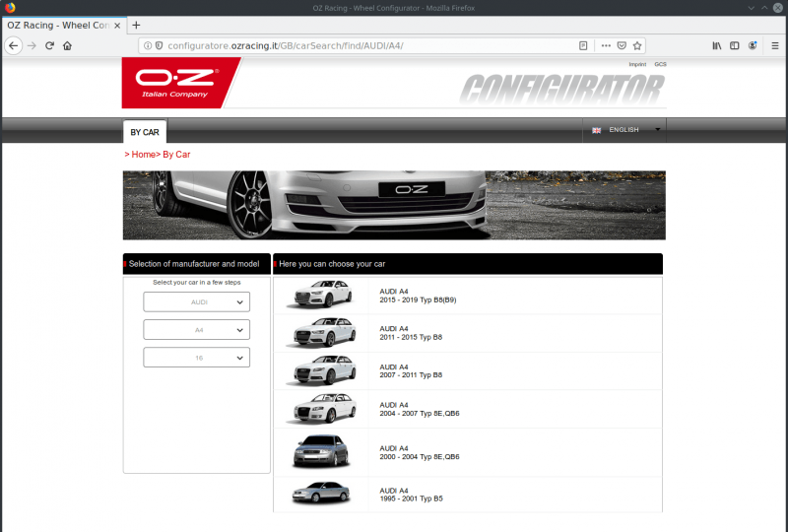788x532 pixels.
Task: Open the site information icon in address bar
Action: pyautogui.click(x=148, y=45)
